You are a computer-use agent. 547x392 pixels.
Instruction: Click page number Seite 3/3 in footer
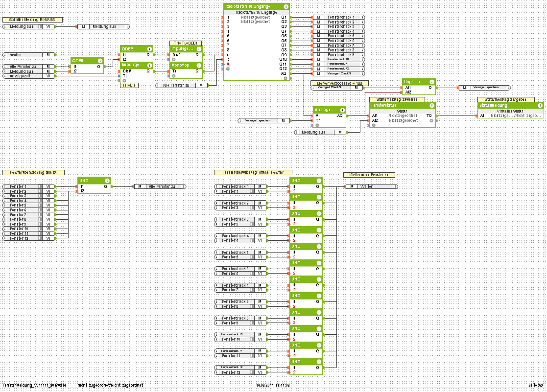(535, 385)
